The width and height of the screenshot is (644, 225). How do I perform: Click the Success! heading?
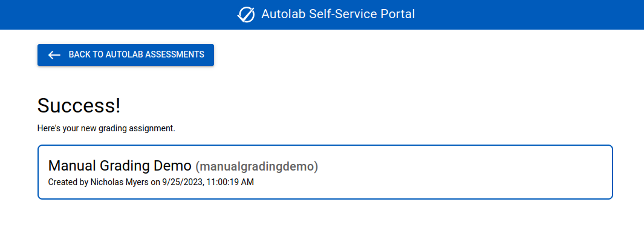point(79,105)
